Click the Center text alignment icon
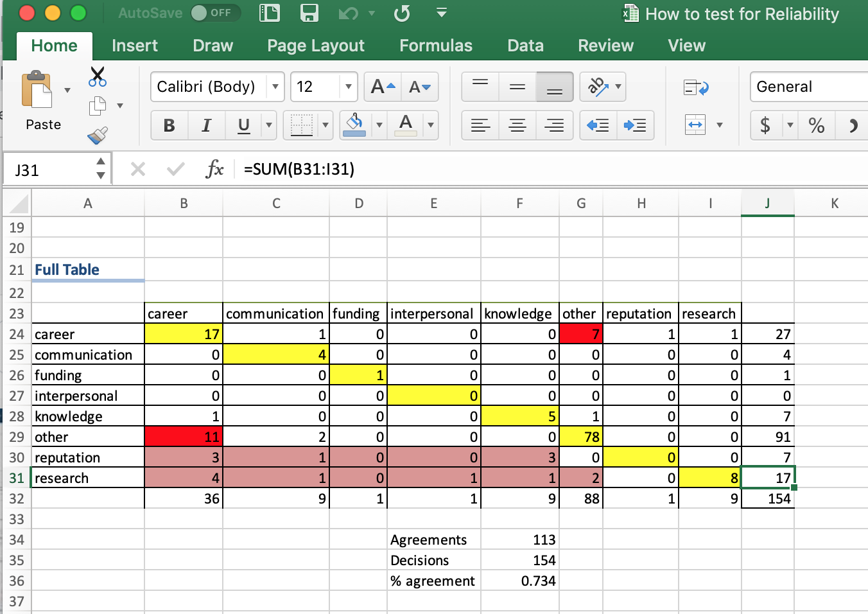868x614 pixels. pyautogui.click(x=517, y=125)
